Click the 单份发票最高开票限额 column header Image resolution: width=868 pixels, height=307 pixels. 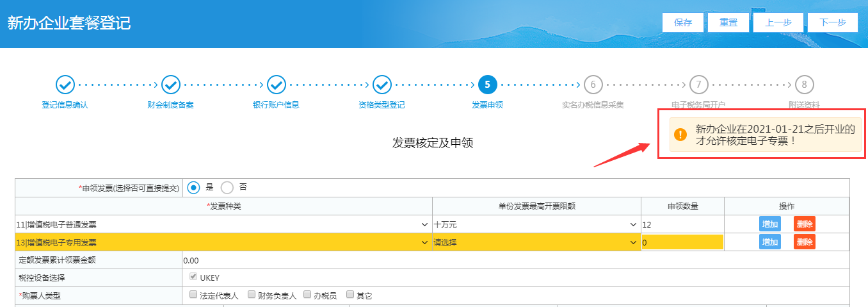(536, 206)
